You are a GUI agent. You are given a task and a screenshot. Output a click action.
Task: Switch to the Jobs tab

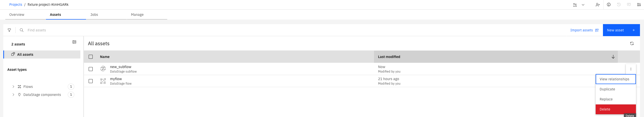click(94, 15)
